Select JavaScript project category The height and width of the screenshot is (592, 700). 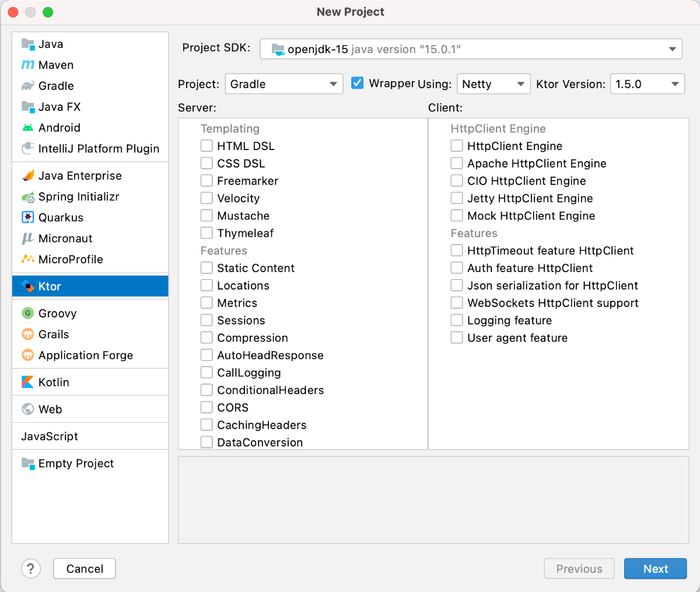pyautogui.click(x=90, y=436)
